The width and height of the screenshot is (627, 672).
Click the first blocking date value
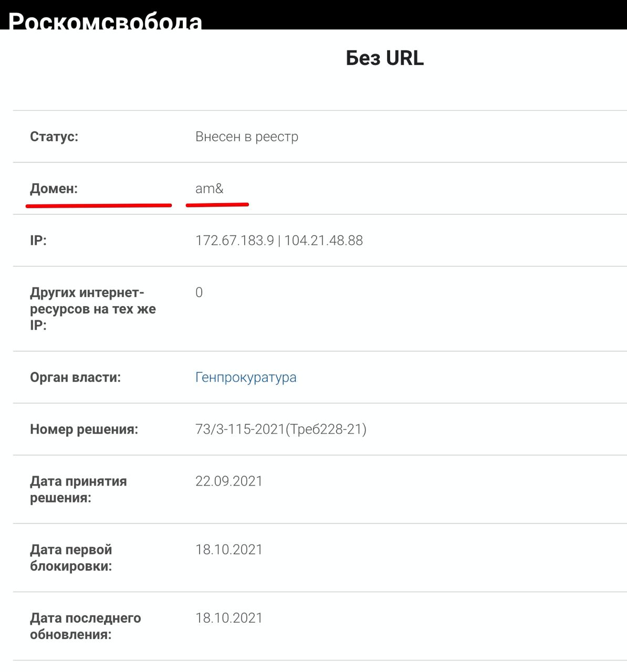click(x=229, y=550)
